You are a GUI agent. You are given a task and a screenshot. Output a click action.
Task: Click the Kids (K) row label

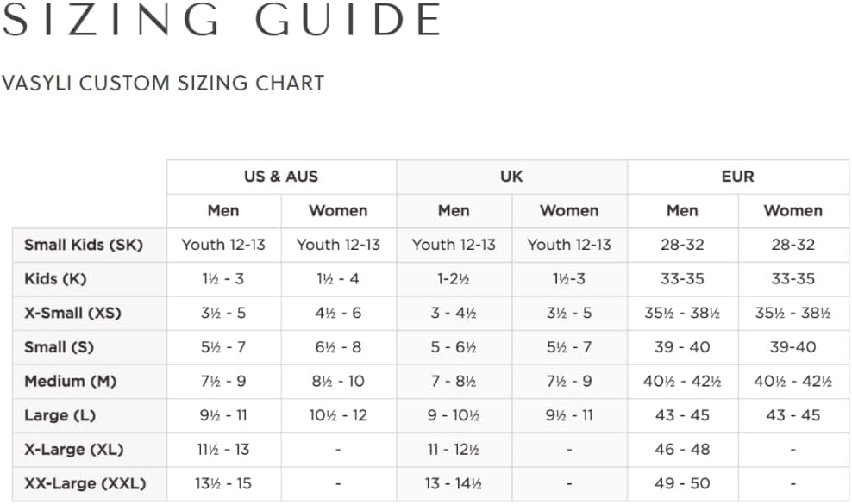[x=55, y=279]
